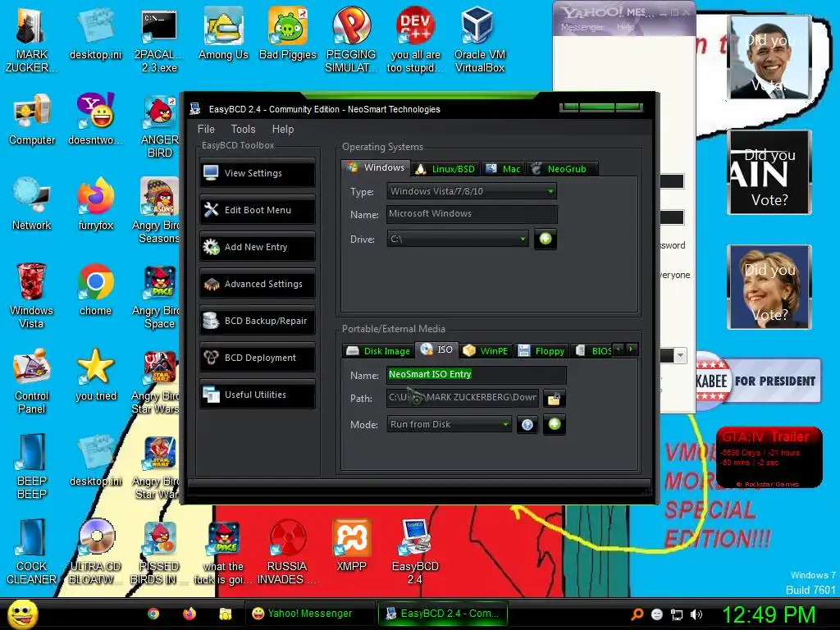
Task: Click the GTA:IV Trailer countdown gadget
Action: (769, 458)
